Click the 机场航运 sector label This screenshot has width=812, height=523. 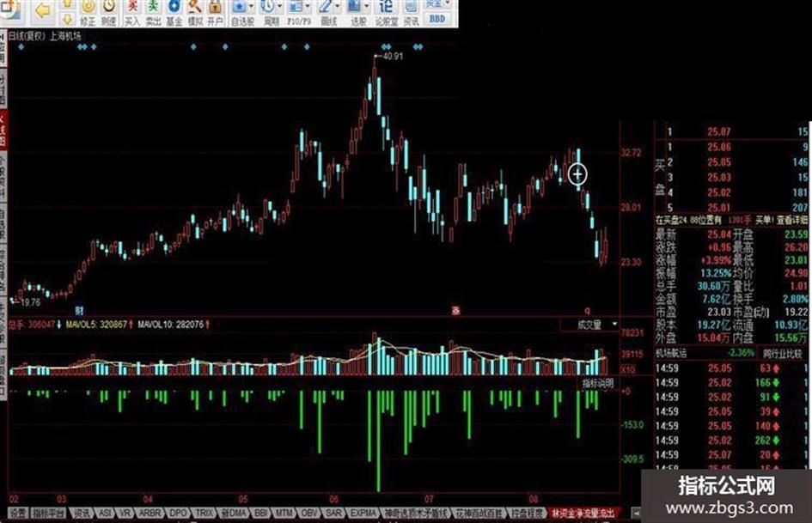coord(672,354)
